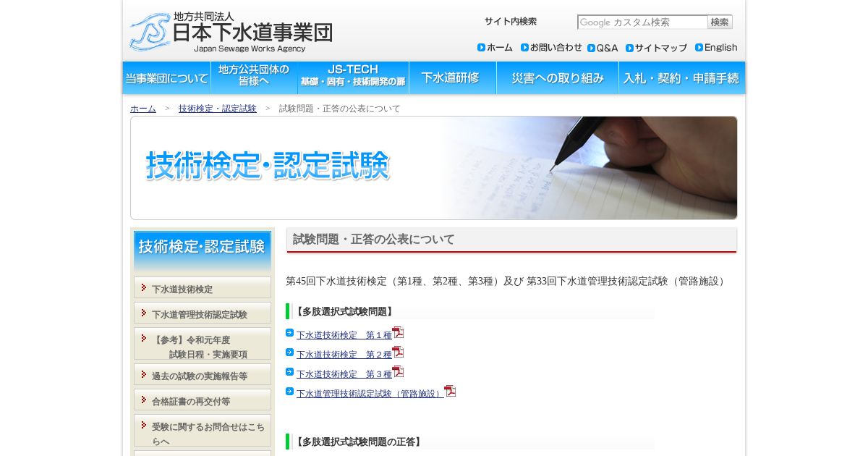The image size is (868, 456).
Task: Open 当事業団について navigation tab
Action: click(x=166, y=77)
